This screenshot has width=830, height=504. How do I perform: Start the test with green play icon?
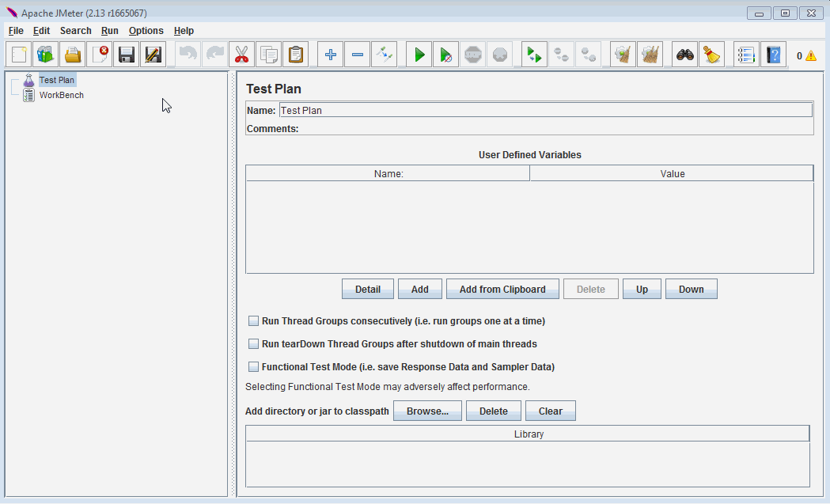[419, 55]
